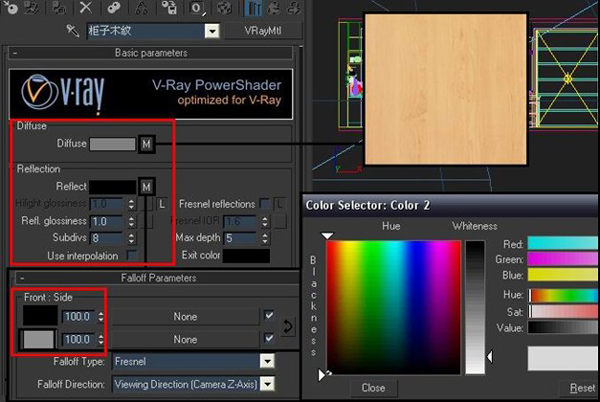600x402 pixels.
Task: Adjust the Max depth spinner arrows
Action: click(x=265, y=238)
